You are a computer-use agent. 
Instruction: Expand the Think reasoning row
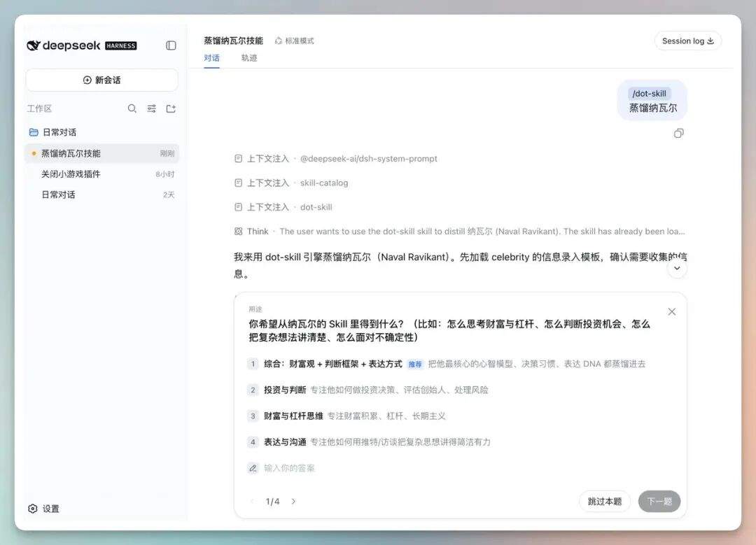(x=459, y=232)
